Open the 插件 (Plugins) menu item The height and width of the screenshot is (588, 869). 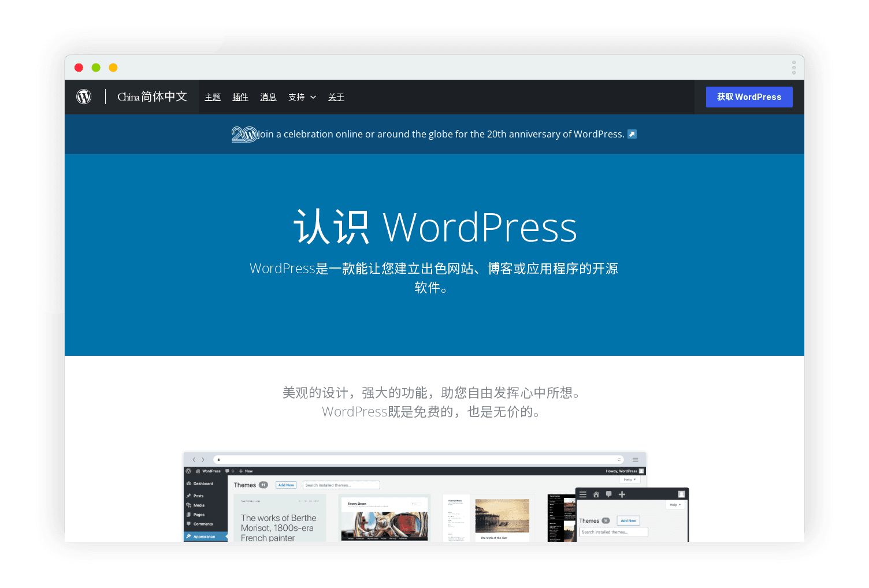pyautogui.click(x=240, y=97)
